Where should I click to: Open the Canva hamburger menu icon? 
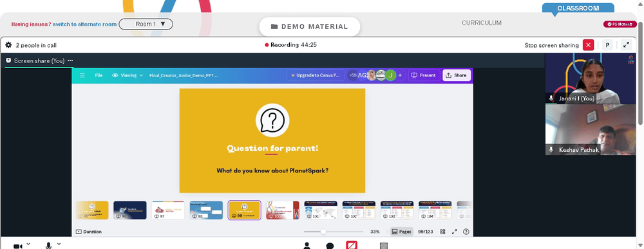(x=82, y=75)
